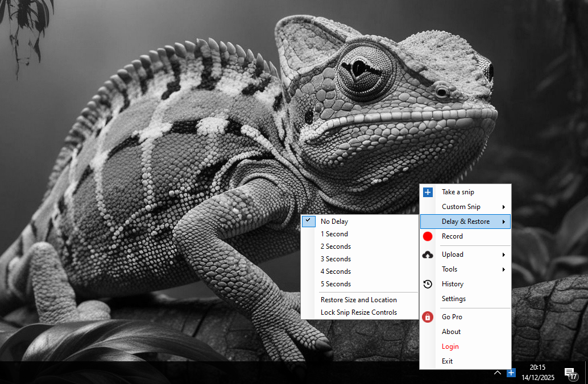Image resolution: width=588 pixels, height=384 pixels.
Task: Toggle Lock Snip Resize Controls
Action: coord(359,312)
